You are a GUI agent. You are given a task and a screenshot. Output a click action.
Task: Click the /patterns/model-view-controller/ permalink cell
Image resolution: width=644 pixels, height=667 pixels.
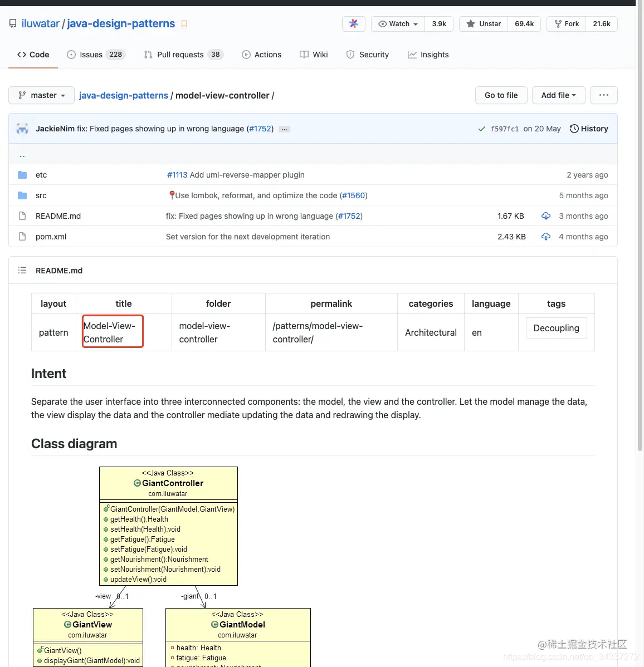[x=331, y=332]
